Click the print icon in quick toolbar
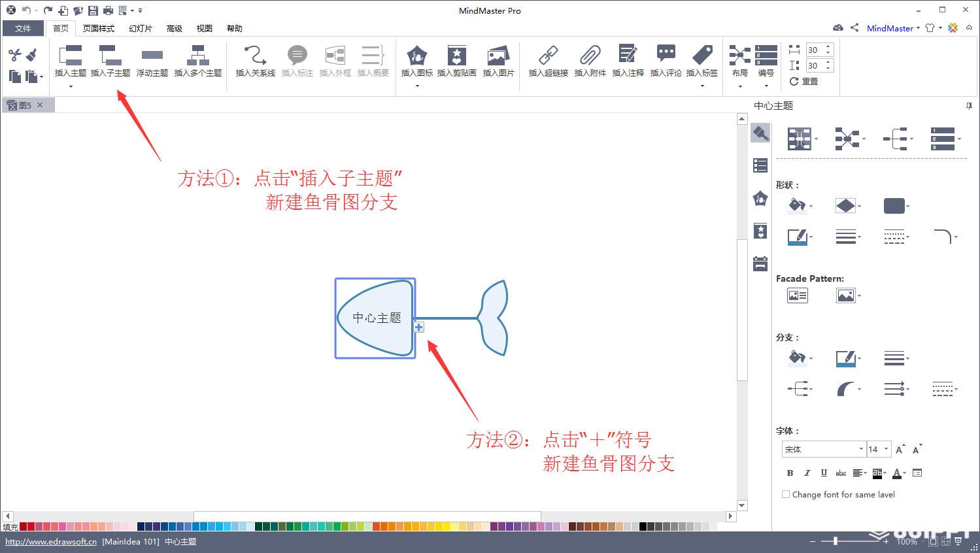980x553 pixels. 108,10
